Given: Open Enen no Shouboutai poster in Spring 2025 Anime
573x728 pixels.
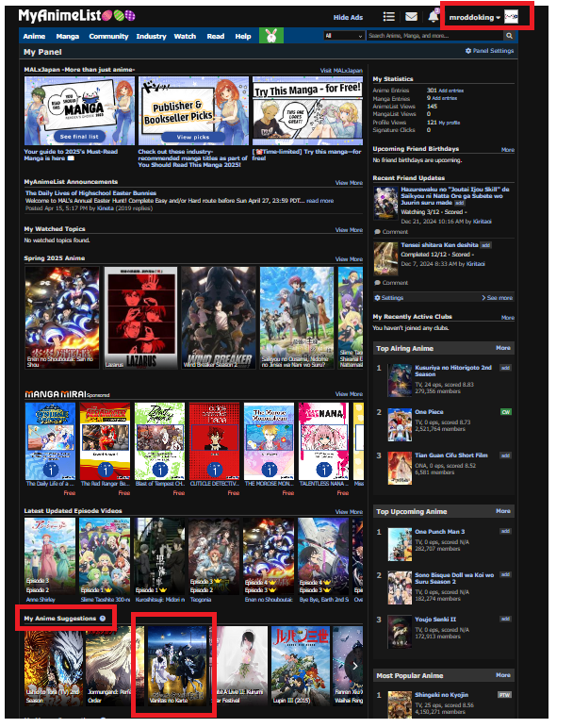Looking at the screenshot, I should (x=62, y=318).
